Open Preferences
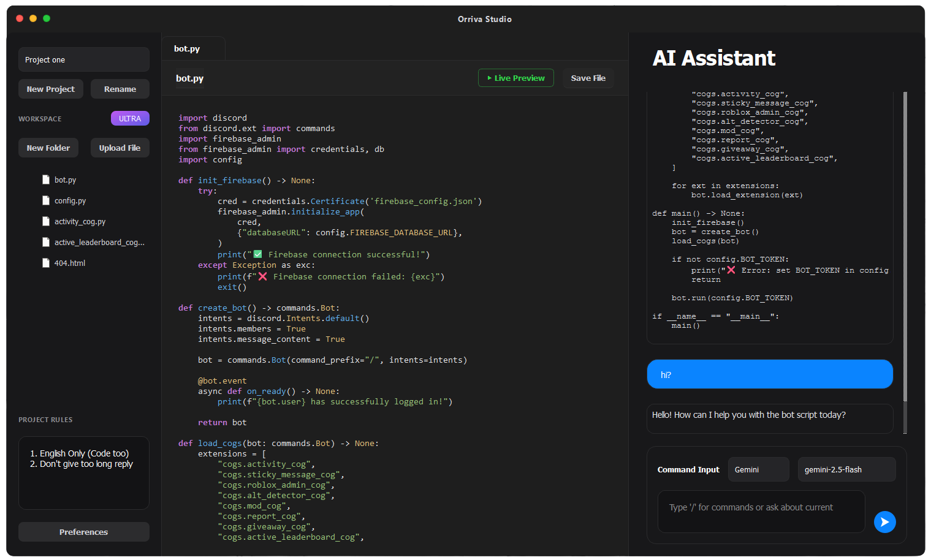Screen dimensions: 931x560 pos(83,531)
